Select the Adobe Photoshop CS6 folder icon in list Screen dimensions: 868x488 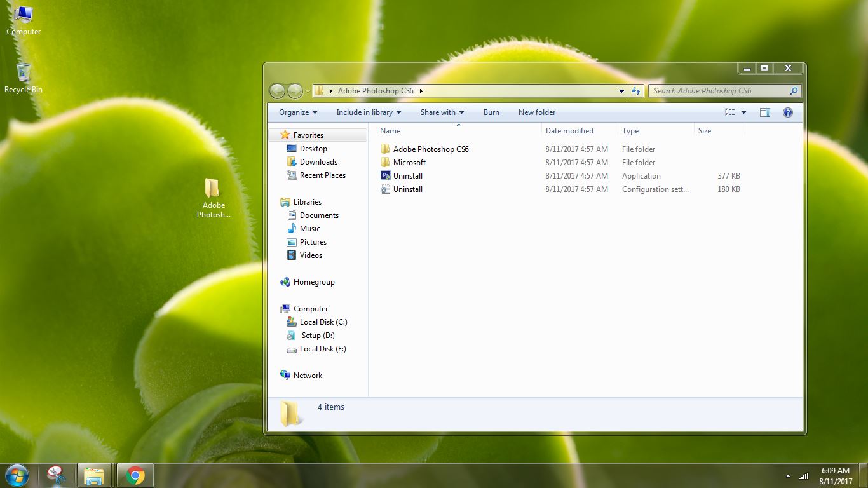(x=385, y=149)
